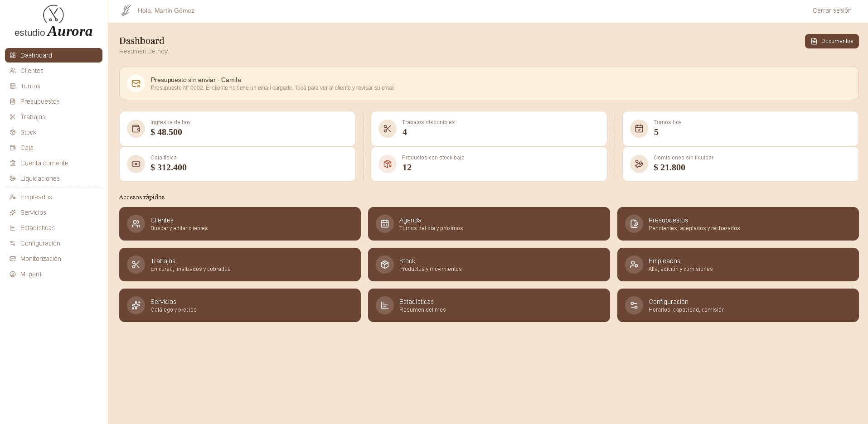Open Caja in the sidebar
868x424 pixels.
pos(53,148)
